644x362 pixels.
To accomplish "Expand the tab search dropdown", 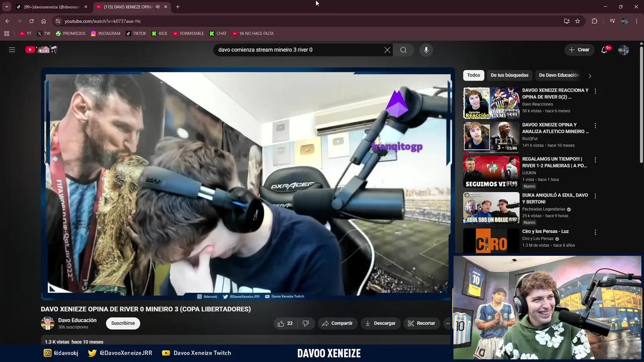I will 7,7.
